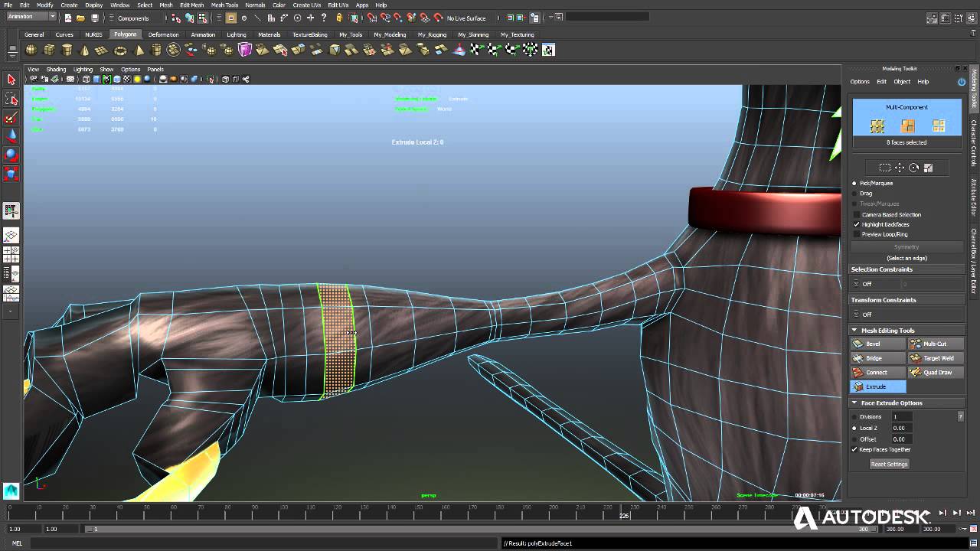Viewport: 980px width, 551px height.
Task: Open the Mesh Tools menu
Action: (224, 5)
